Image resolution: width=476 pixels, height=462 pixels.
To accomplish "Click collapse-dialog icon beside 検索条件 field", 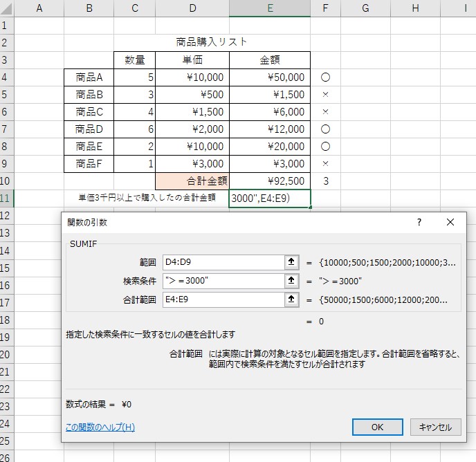I will point(291,281).
